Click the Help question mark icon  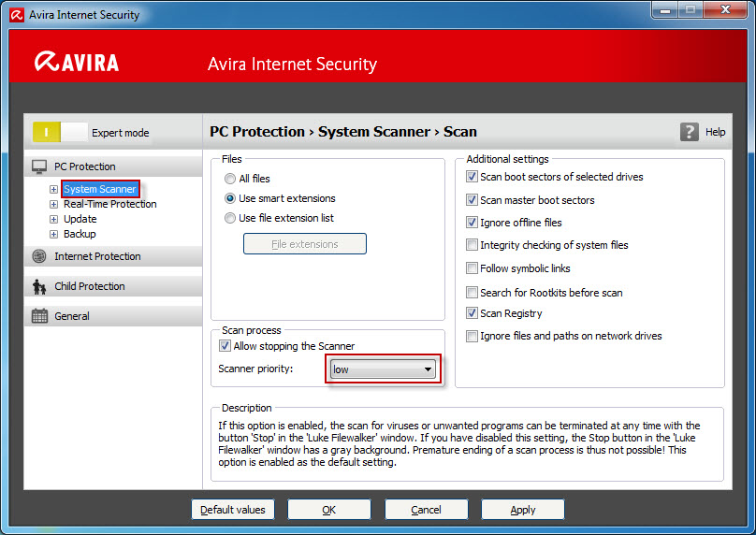click(x=689, y=132)
